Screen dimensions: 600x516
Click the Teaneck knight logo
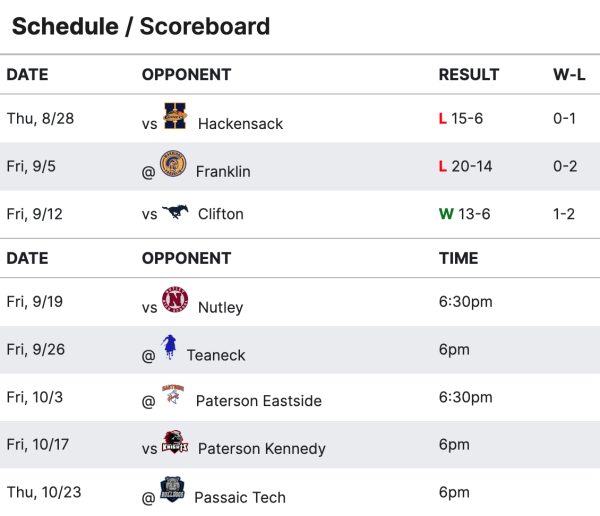coord(168,347)
